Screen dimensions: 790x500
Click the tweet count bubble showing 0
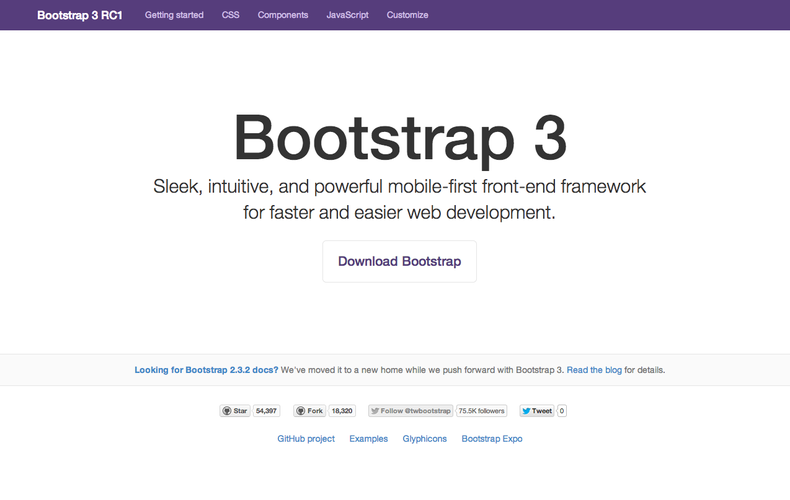(562, 411)
